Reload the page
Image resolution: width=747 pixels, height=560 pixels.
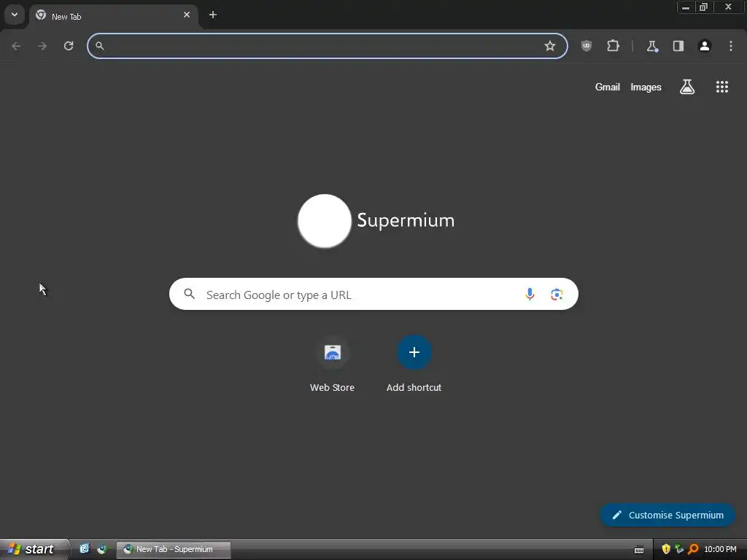coord(69,46)
